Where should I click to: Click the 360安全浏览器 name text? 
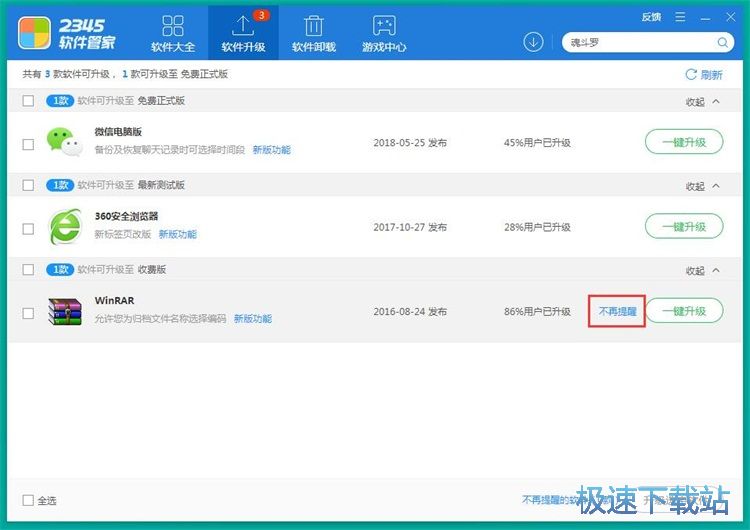tap(126, 216)
